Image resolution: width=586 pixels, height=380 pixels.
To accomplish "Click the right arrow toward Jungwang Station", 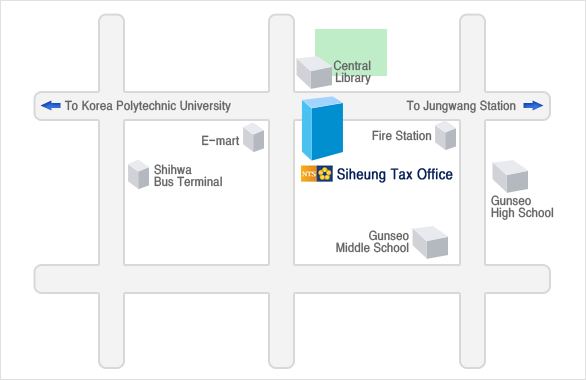I will 533,105.
